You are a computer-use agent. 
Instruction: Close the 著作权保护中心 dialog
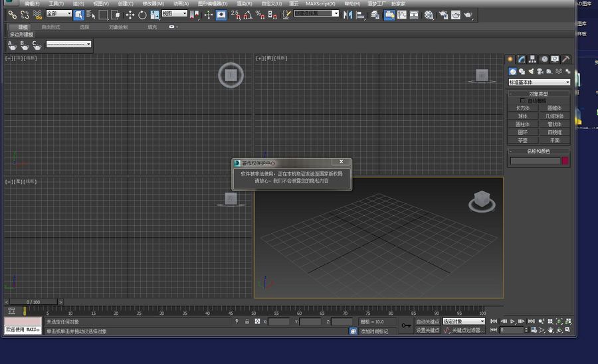(x=342, y=162)
